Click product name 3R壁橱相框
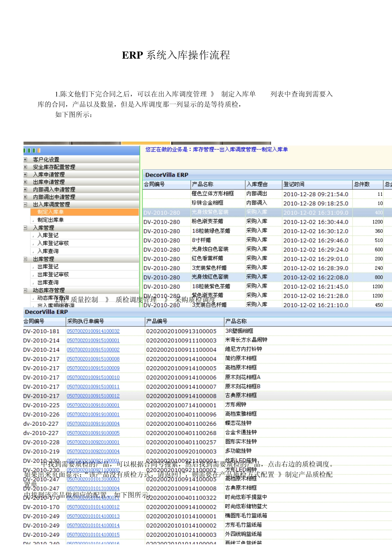The width and height of the screenshot is (392, 555). (239, 331)
